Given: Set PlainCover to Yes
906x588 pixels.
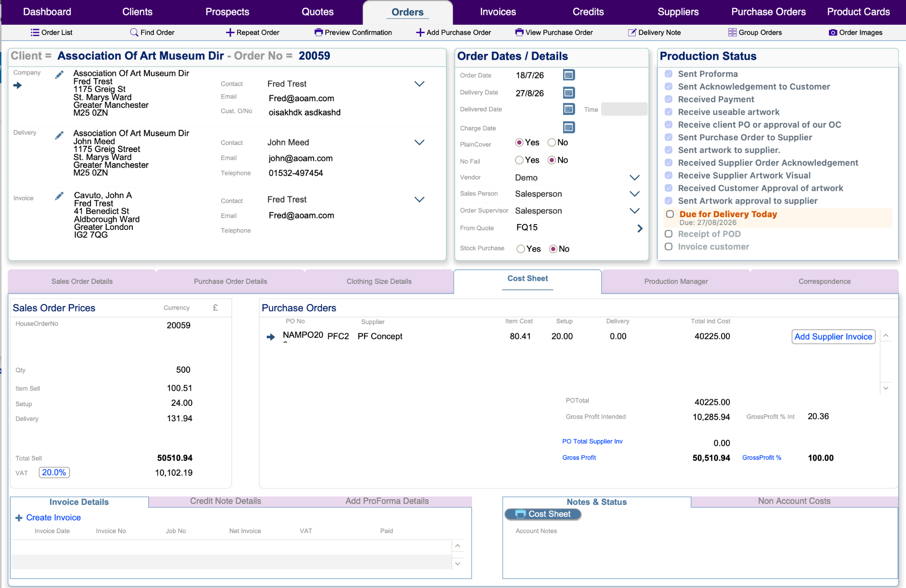Looking at the screenshot, I should (519, 142).
